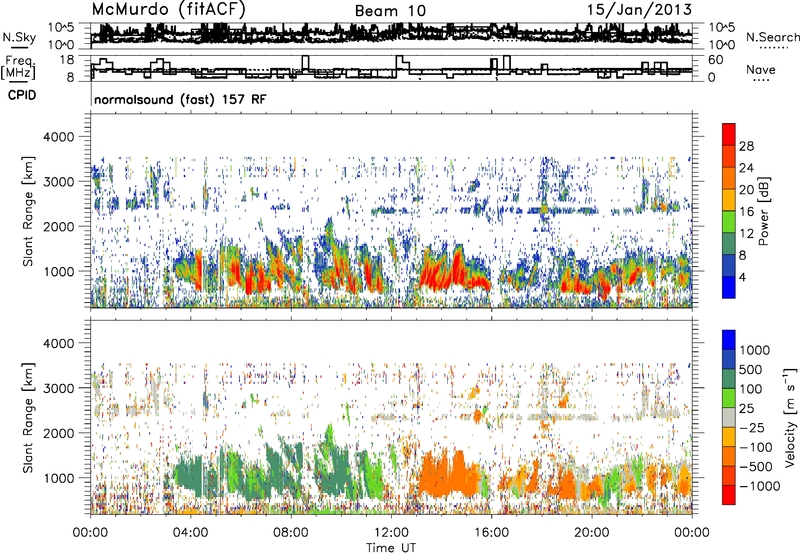Click the '18' frequency axis tick label

click(67, 60)
